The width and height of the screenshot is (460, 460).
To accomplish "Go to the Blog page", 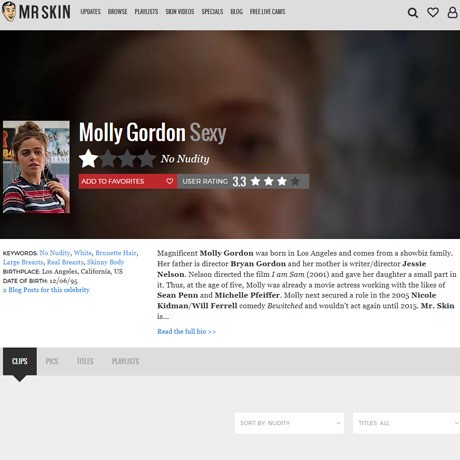I will click(x=236, y=12).
